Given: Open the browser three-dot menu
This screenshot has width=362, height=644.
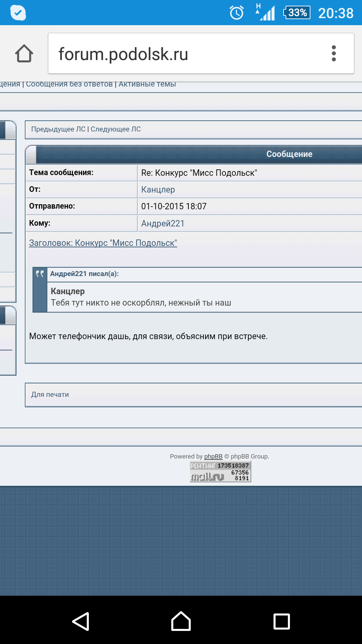Looking at the screenshot, I should [x=334, y=54].
